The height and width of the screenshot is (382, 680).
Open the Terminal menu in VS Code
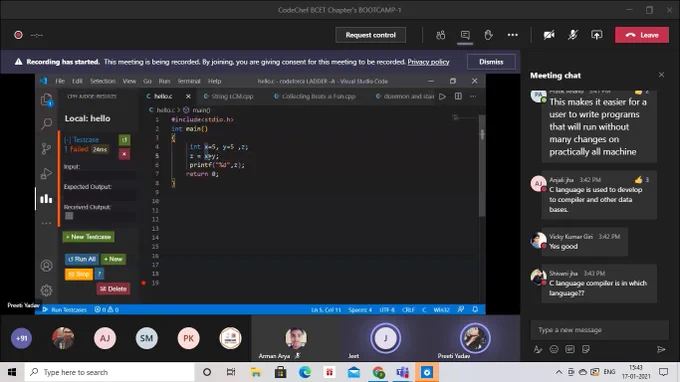(189, 81)
